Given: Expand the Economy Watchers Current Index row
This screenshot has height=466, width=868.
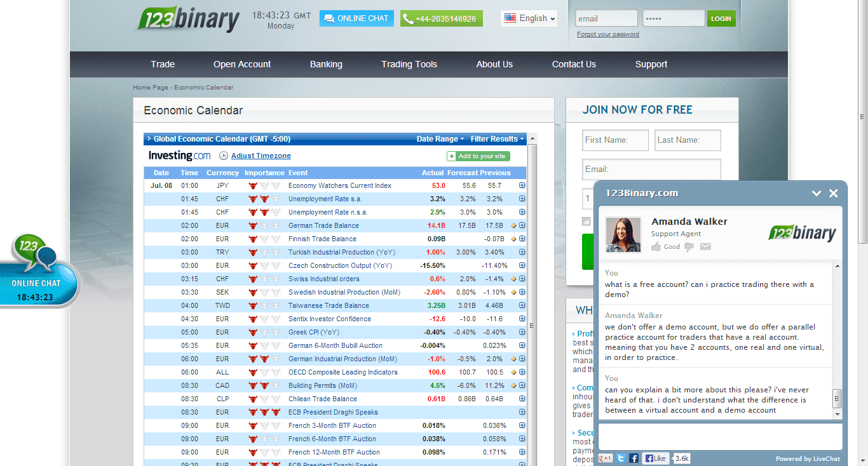Looking at the screenshot, I should pyautogui.click(x=522, y=185).
